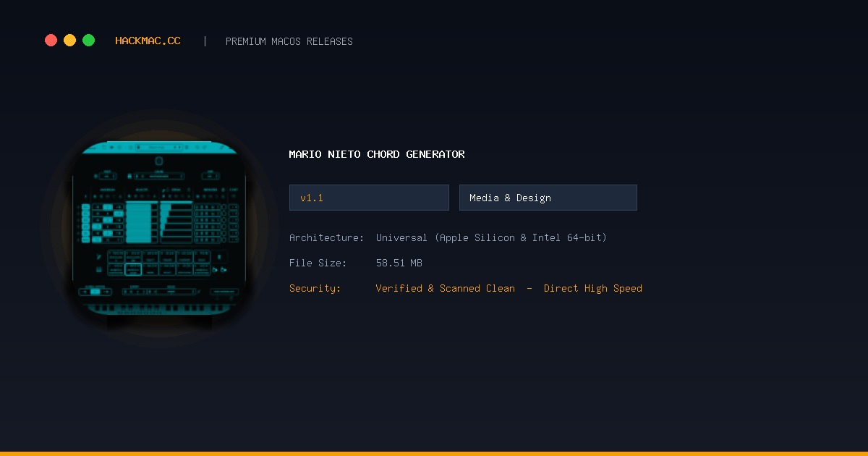The width and height of the screenshot is (868, 456).
Task: Click the 58.51 MB value
Action: 399,263
